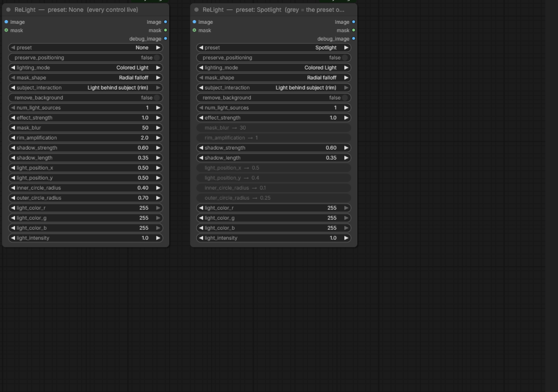Open subject_interaction dropdown in preset Spotlight node
Screen dimensions: 558x392
tap(273, 88)
